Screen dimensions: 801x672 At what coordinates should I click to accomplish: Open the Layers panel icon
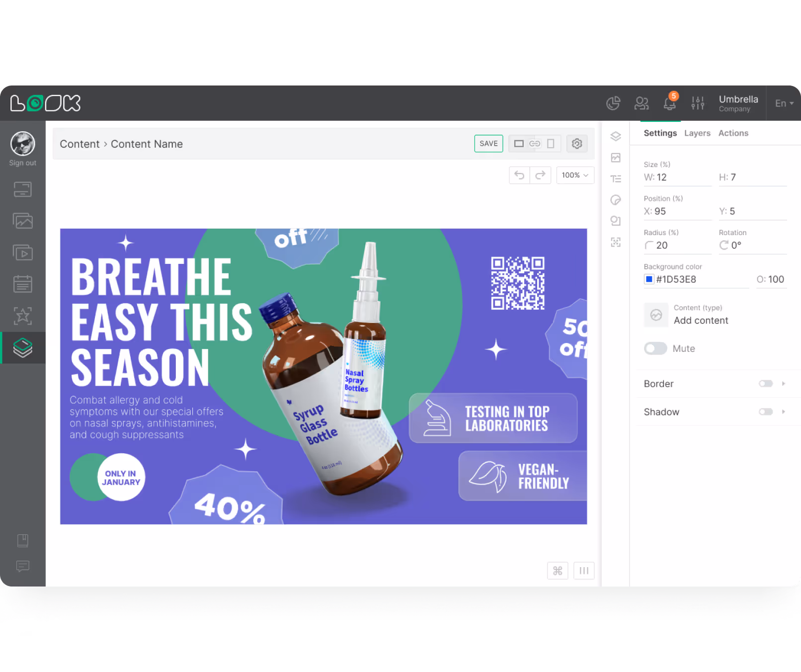click(616, 136)
